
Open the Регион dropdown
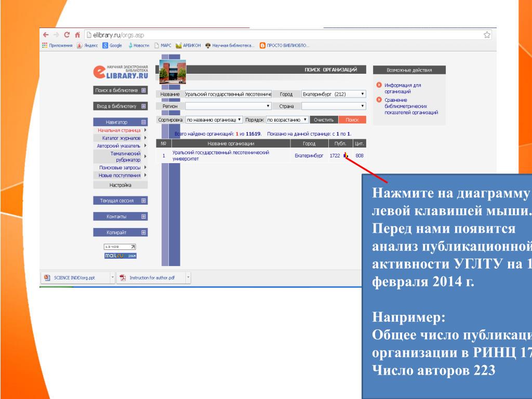pyautogui.click(x=228, y=106)
